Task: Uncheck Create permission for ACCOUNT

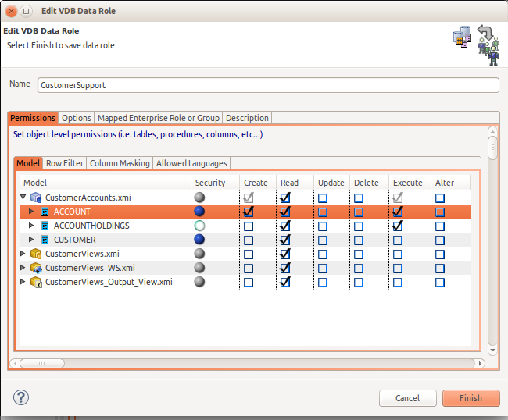Action: (x=249, y=212)
